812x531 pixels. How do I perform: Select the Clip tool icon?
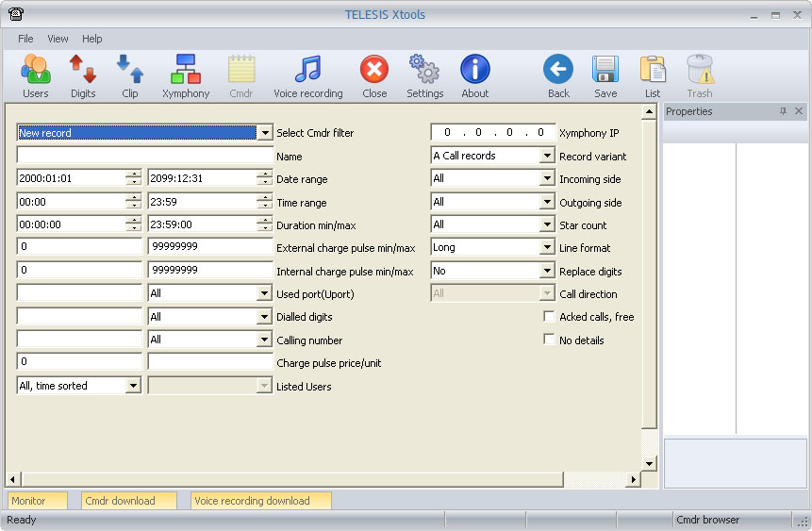[130, 75]
